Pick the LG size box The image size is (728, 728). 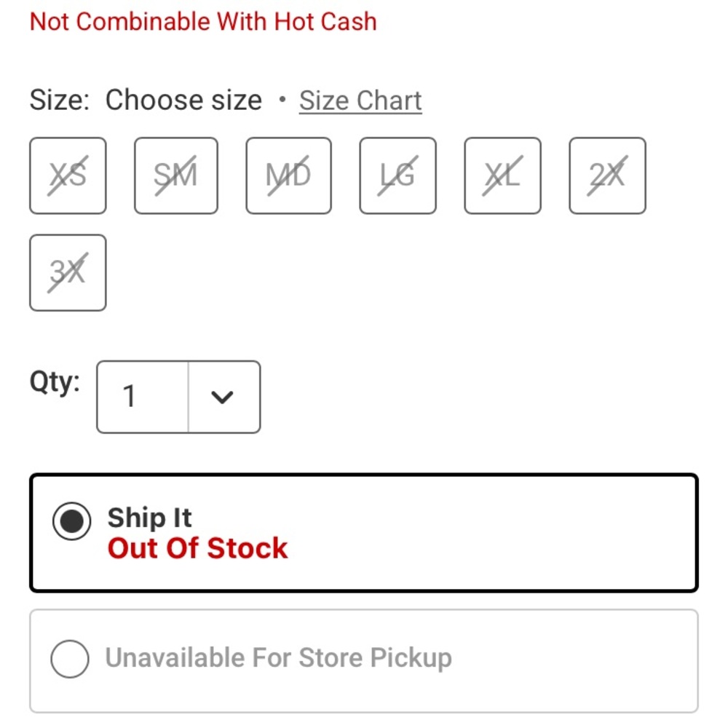click(397, 175)
